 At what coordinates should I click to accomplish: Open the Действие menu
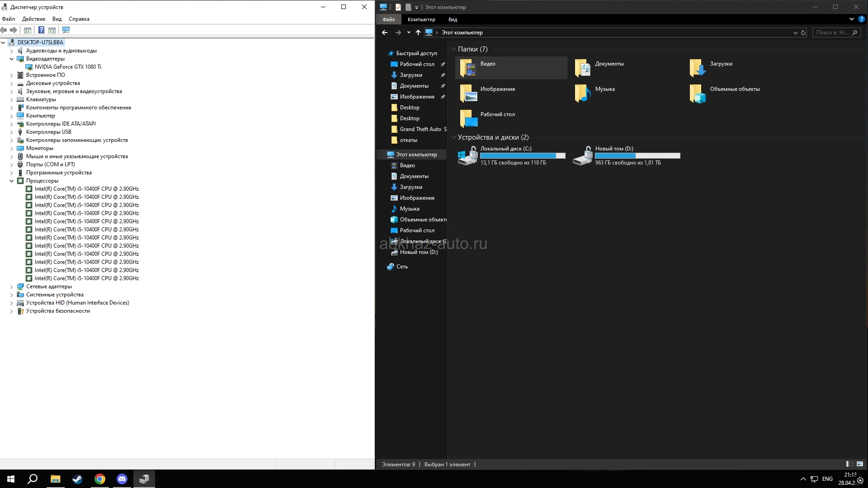(33, 19)
